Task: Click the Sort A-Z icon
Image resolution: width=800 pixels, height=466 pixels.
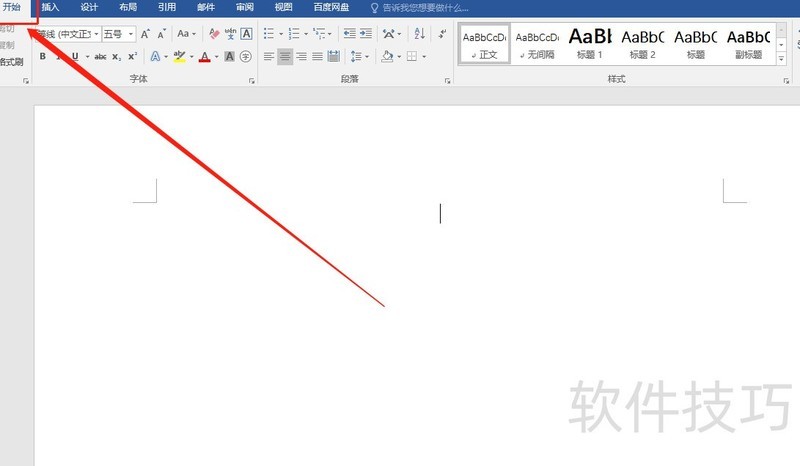Action: point(419,34)
